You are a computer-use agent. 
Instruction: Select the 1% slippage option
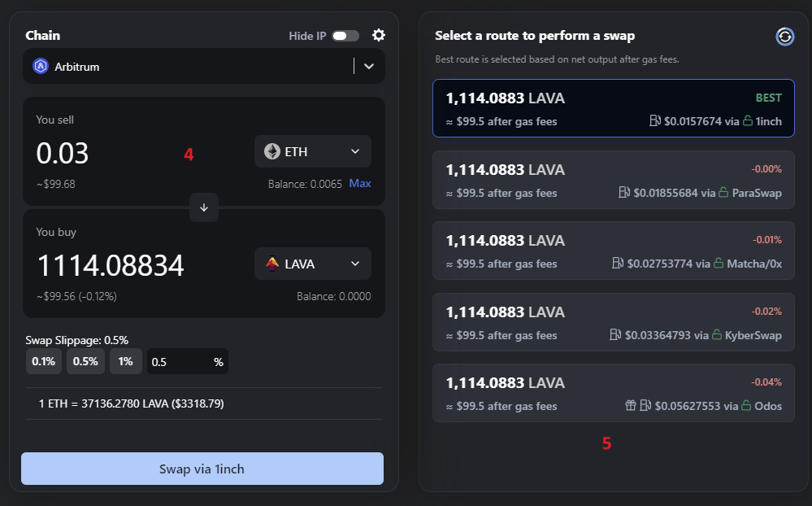tap(125, 362)
